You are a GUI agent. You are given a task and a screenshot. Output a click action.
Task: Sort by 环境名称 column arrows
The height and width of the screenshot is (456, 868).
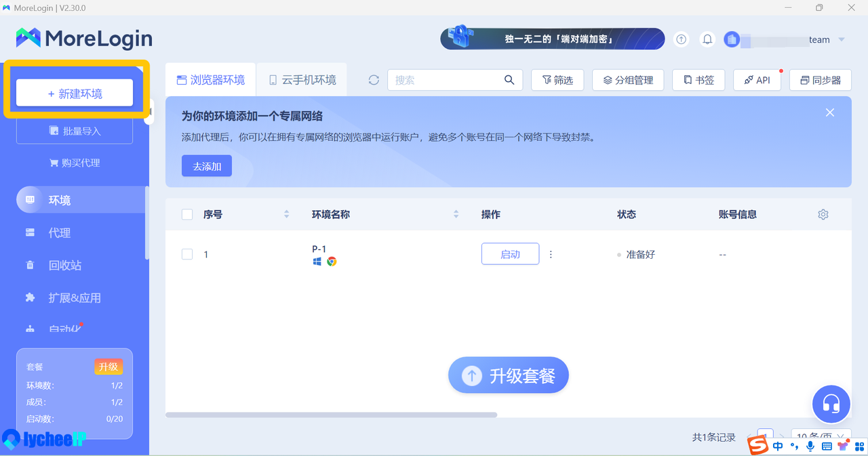[x=456, y=214]
